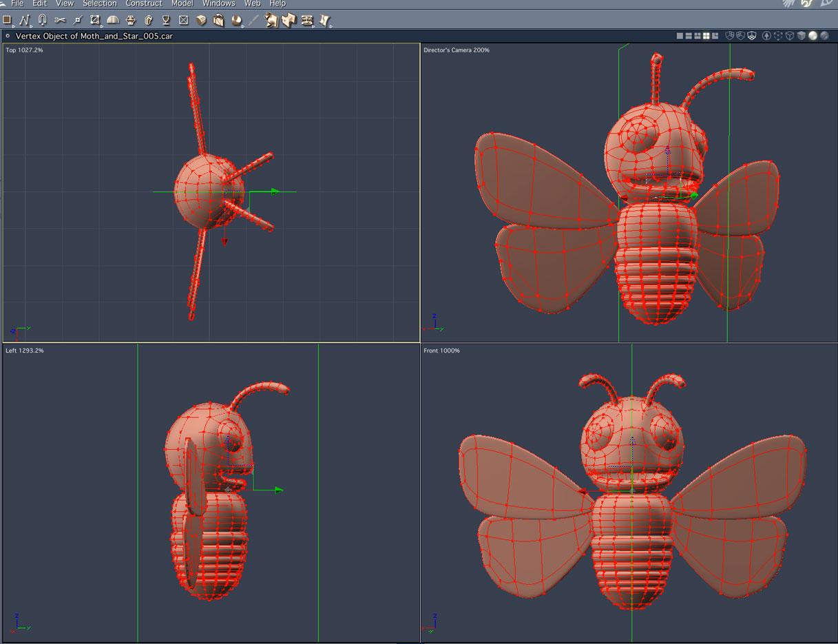
Task: Open the Web menu
Action: [x=253, y=3]
